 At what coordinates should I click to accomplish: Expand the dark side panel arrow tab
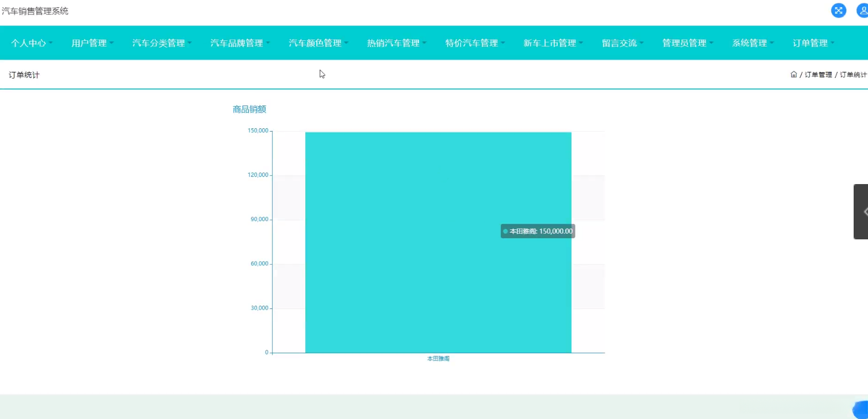tap(861, 212)
